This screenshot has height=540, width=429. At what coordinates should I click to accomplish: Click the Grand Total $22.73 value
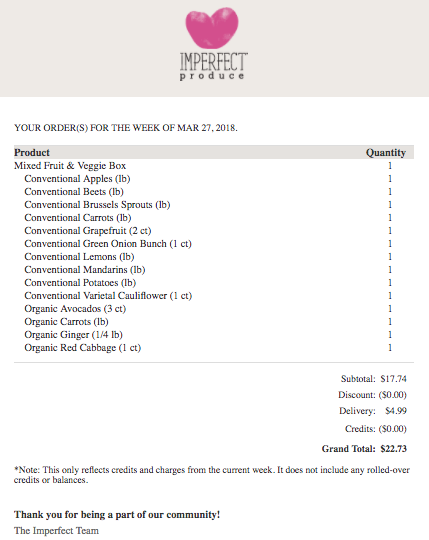click(394, 449)
